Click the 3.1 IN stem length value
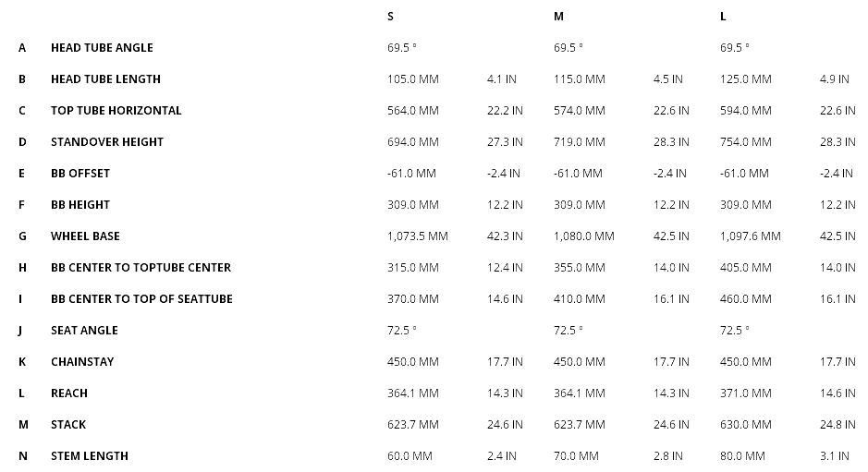 (x=834, y=455)
